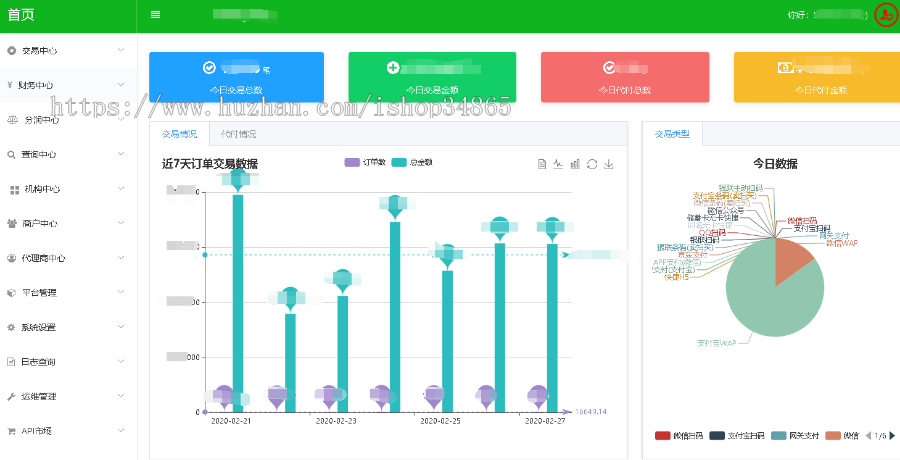Switch to the 代付情况 tab
The height and width of the screenshot is (460, 900).
238,133
